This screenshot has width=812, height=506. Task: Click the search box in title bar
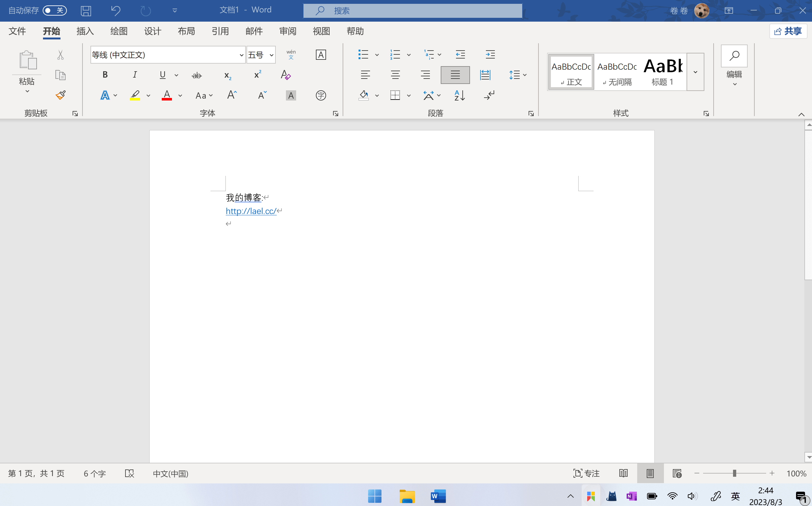pos(413,11)
